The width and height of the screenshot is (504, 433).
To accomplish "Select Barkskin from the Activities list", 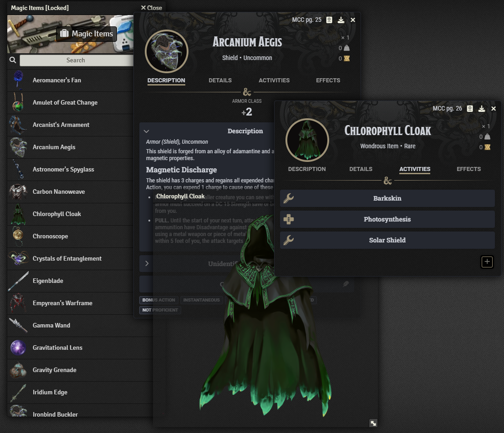I will coord(387,198).
